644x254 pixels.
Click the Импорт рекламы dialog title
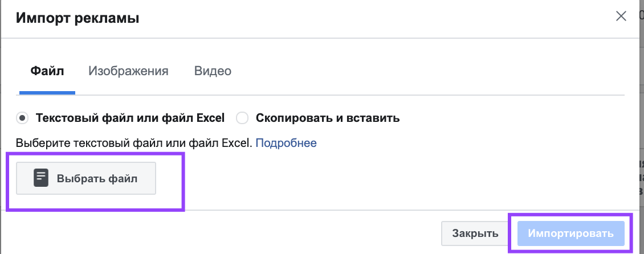click(x=77, y=18)
